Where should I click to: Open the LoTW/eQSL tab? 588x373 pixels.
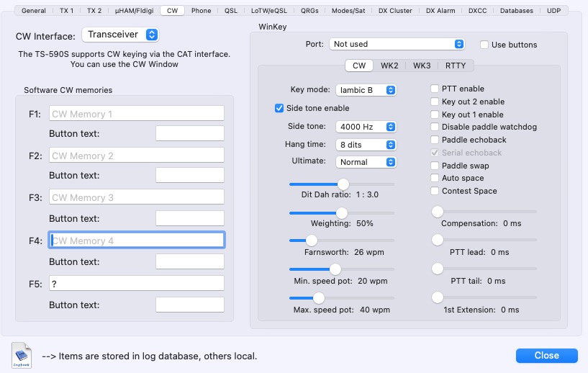pyautogui.click(x=271, y=11)
